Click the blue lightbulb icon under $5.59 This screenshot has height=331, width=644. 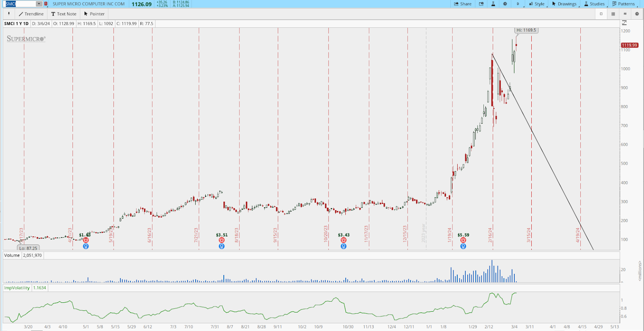pos(463,246)
